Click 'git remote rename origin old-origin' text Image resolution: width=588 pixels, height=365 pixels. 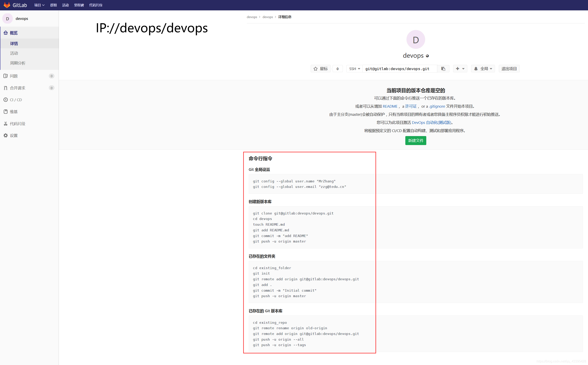click(290, 328)
